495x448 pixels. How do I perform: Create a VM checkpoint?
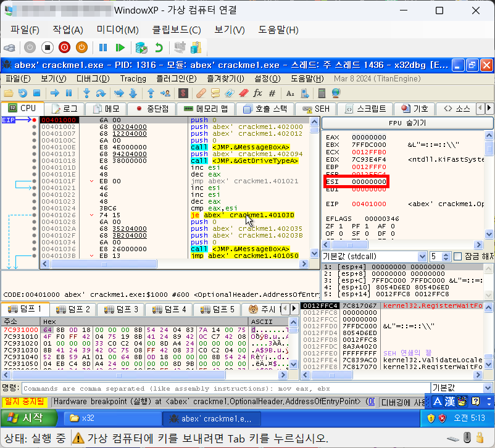[x=141, y=48]
